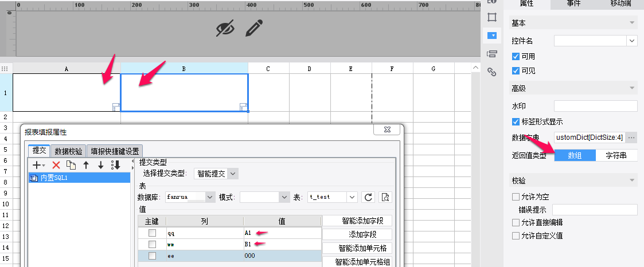Move submit item down with arrow icon
Image resolution: width=644 pixels, height=267 pixels.
pos(100,165)
